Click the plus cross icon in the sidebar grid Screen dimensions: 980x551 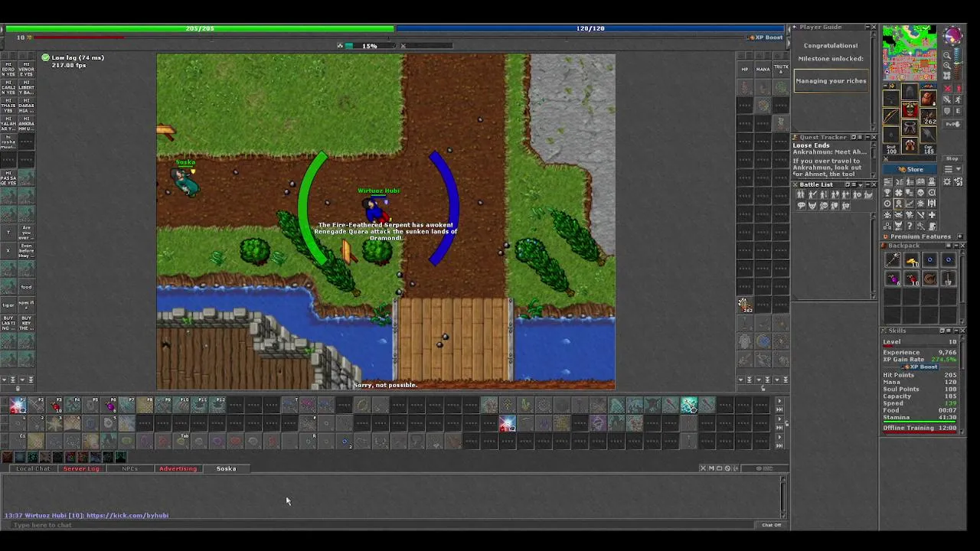[x=932, y=214]
